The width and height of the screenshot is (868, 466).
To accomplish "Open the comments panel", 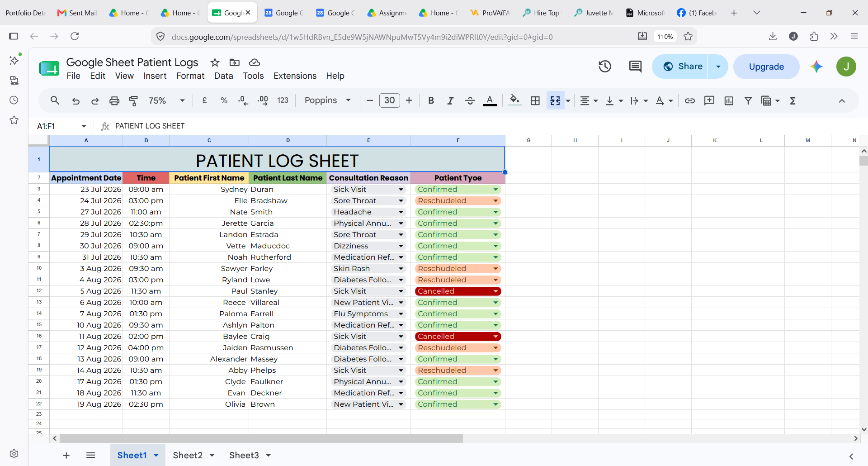I will click(x=635, y=67).
